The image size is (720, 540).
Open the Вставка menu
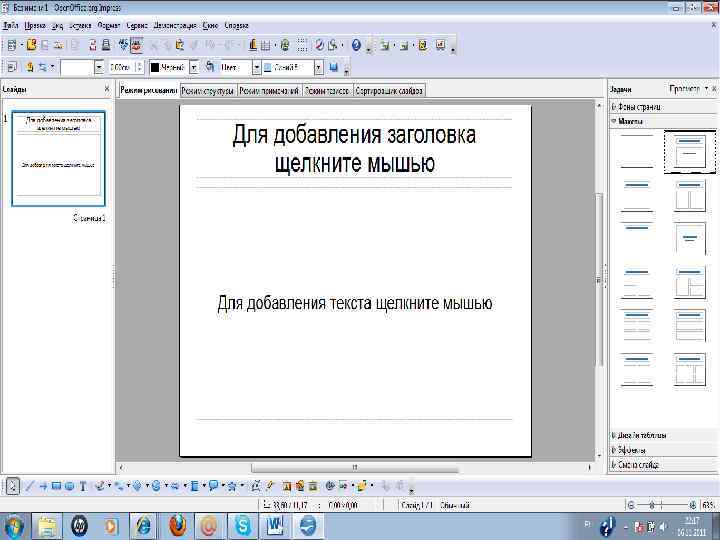click(80, 26)
